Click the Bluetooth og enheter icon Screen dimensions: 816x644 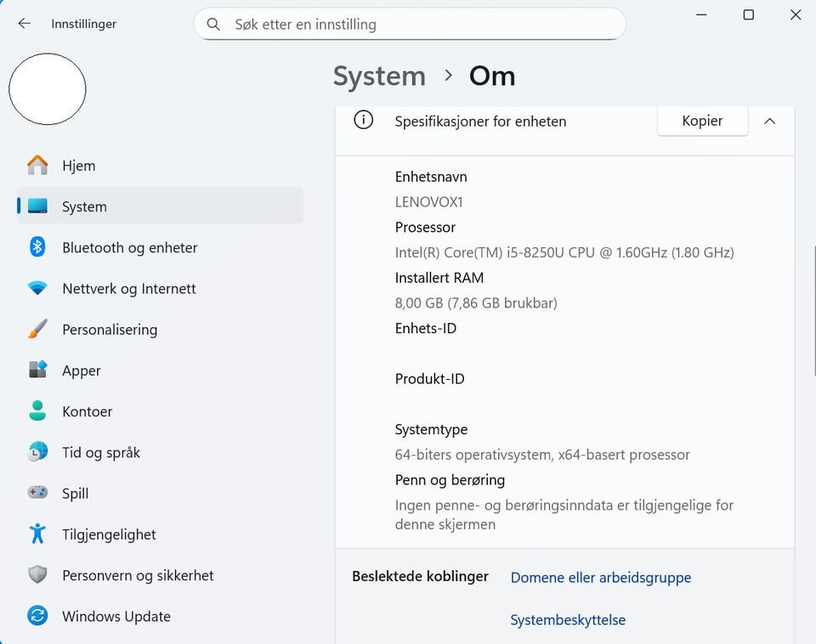point(37,247)
